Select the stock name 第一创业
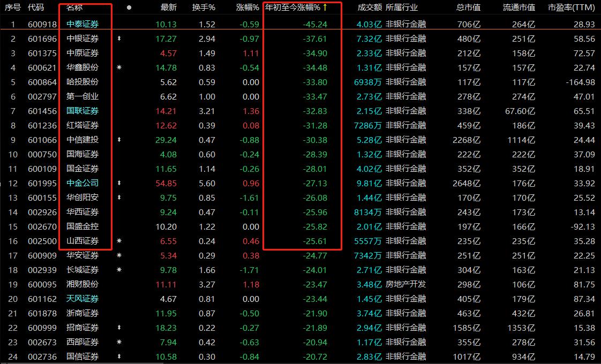 click(82, 96)
